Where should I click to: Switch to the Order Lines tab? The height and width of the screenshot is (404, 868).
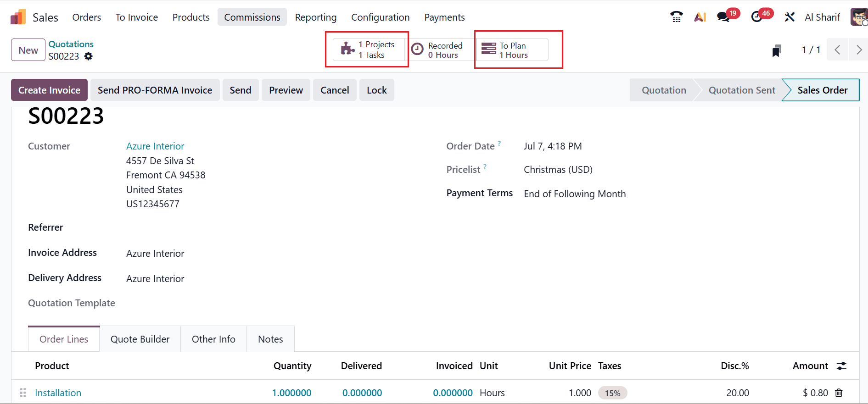[64, 339]
